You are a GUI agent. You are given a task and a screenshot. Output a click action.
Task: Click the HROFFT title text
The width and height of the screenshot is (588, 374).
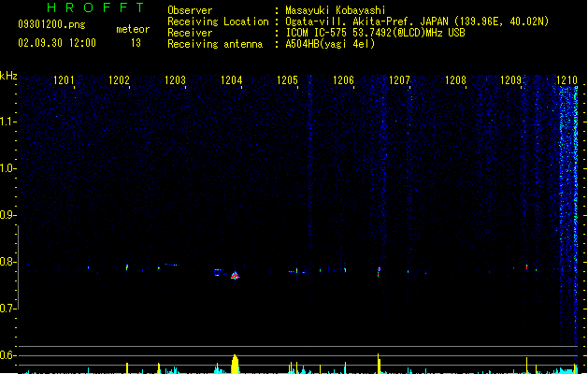tap(95, 7)
